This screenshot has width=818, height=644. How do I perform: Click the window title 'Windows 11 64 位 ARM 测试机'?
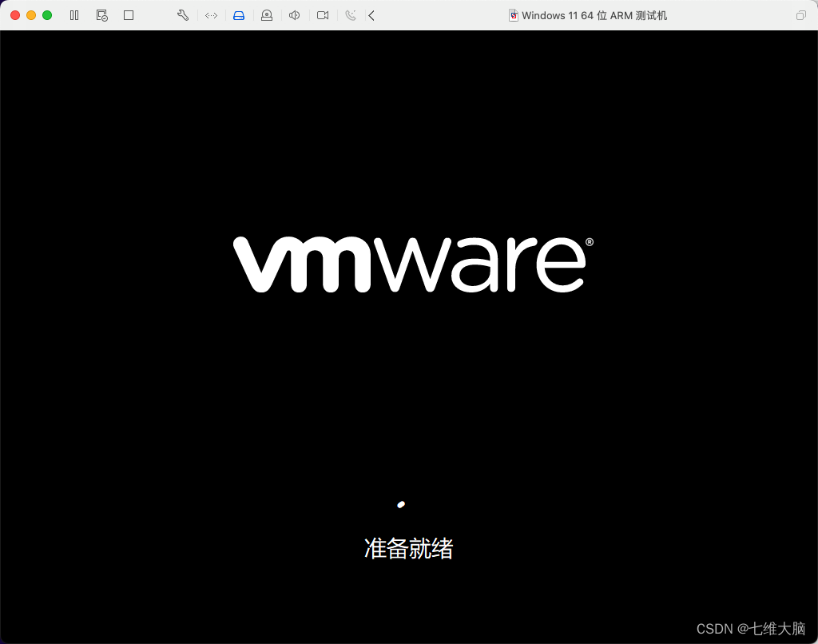[594, 16]
